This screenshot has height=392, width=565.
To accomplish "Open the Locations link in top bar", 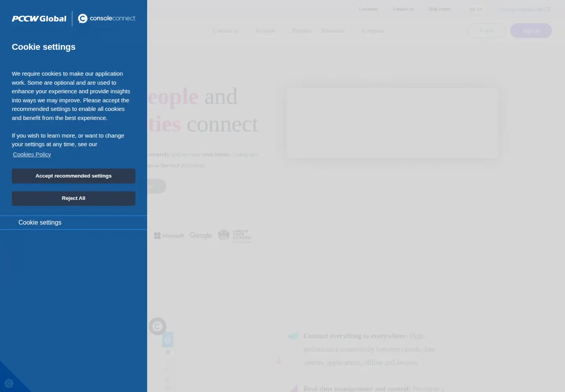I will [368, 9].
